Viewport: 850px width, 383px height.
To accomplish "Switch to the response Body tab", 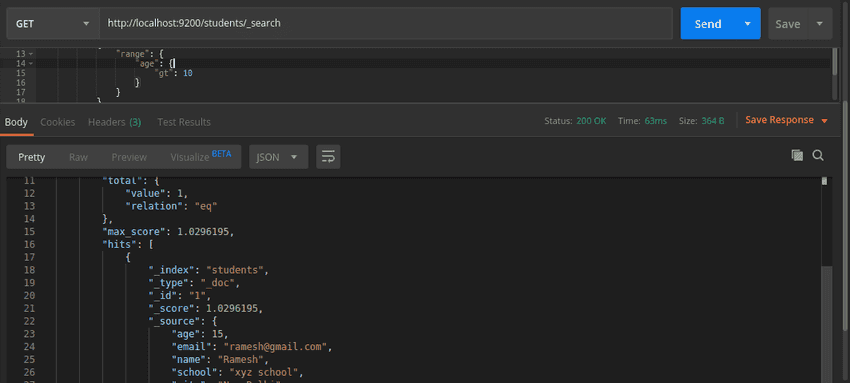I will coord(16,122).
